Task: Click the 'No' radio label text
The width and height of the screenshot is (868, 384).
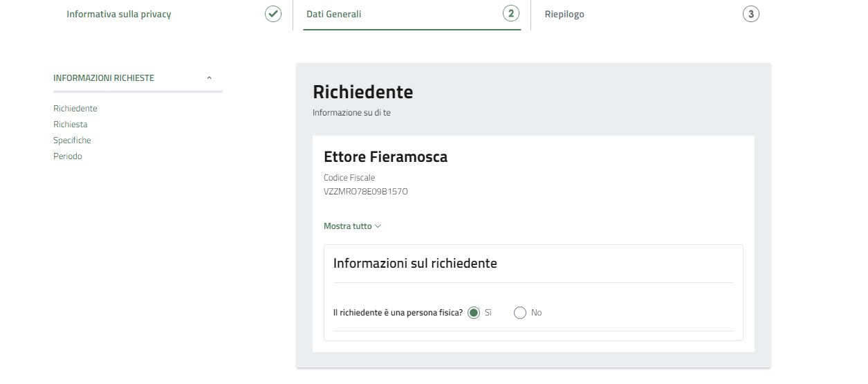Action: tap(536, 313)
